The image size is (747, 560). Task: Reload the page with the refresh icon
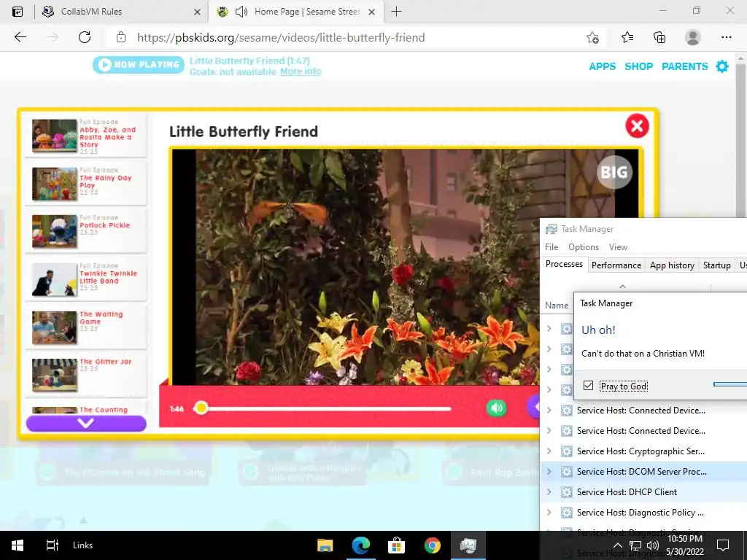85,37
